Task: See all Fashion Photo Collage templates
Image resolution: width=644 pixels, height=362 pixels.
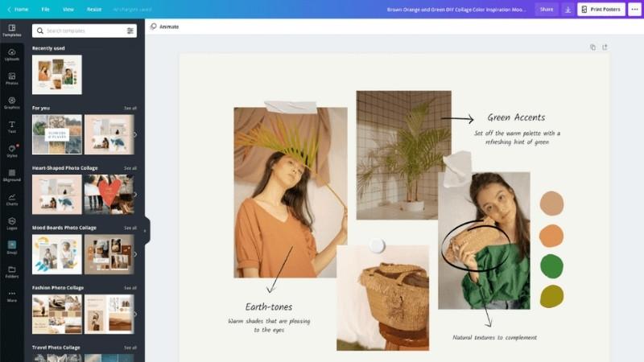Action: click(130, 288)
